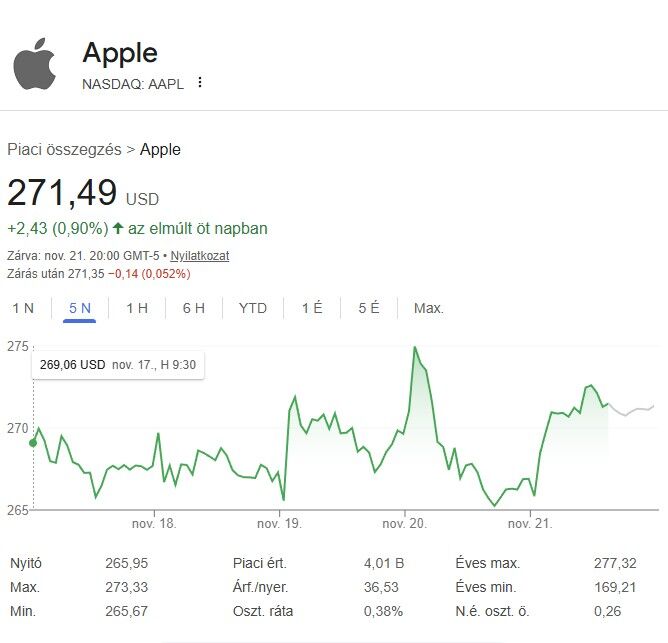Open the three-dot options menu
668x643 pixels.
pyautogui.click(x=200, y=82)
